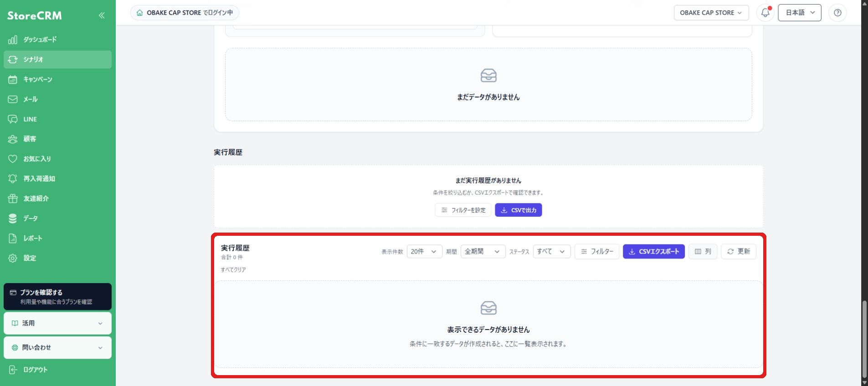Open ダッシュボード from the sidebar
The height and width of the screenshot is (386, 868).
click(57, 40)
